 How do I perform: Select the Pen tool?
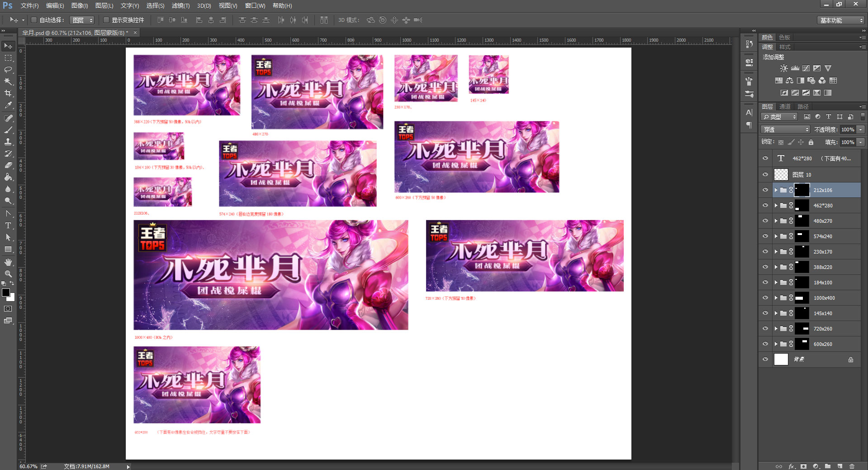(x=8, y=213)
